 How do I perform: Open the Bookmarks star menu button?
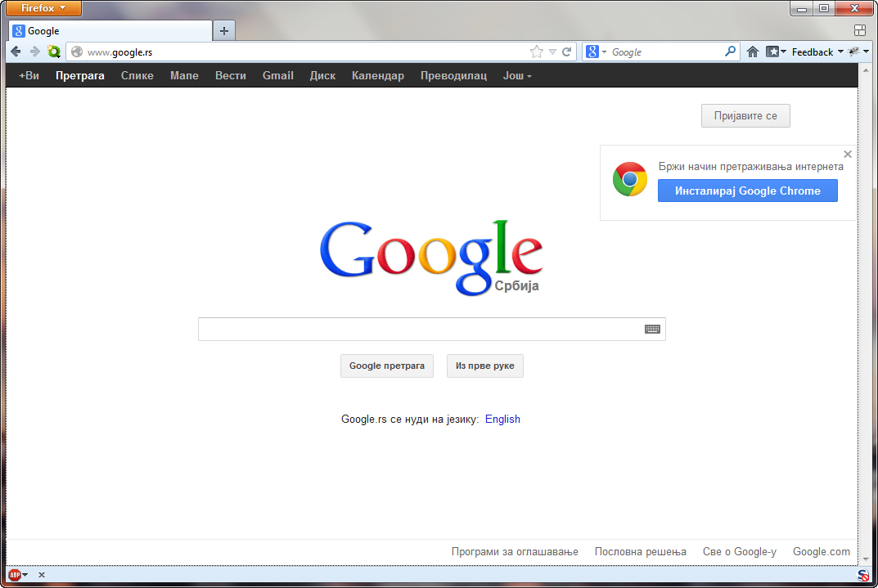coord(776,52)
